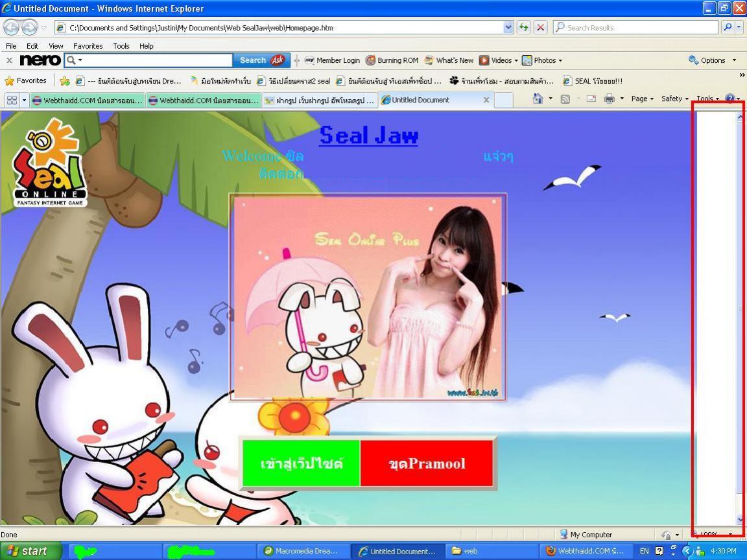
Task: Open the Edit menu
Action: pyautogui.click(x=32, y=46)
